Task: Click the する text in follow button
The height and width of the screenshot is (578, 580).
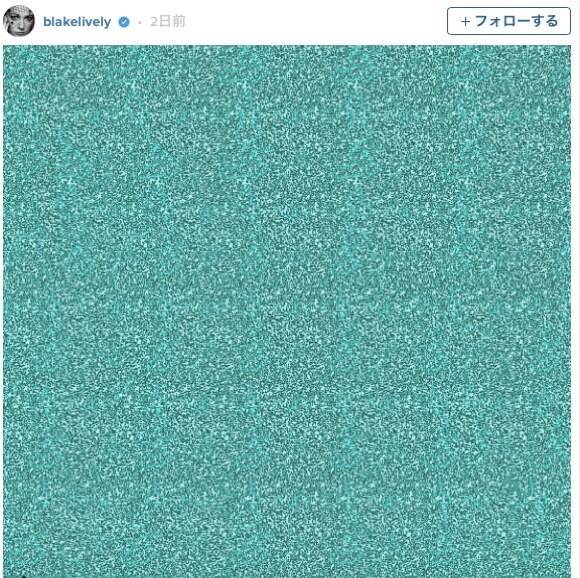Action: click(x=544, y=21)
